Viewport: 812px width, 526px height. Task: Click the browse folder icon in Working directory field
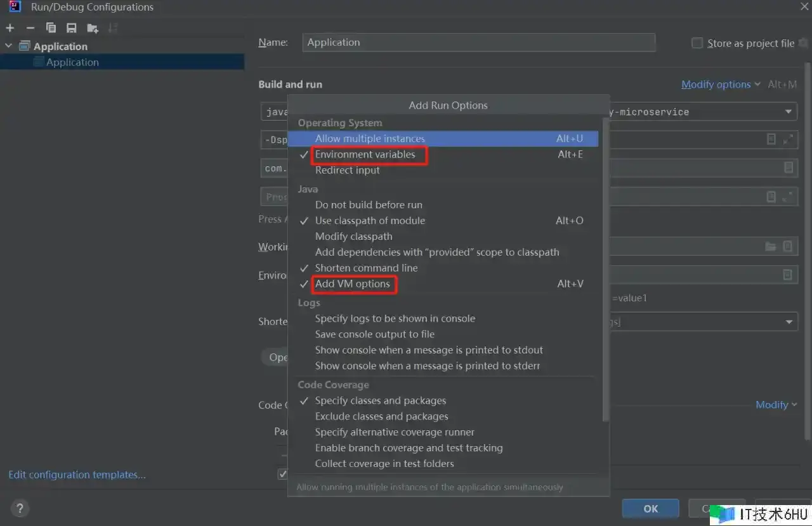click(770, 246)
